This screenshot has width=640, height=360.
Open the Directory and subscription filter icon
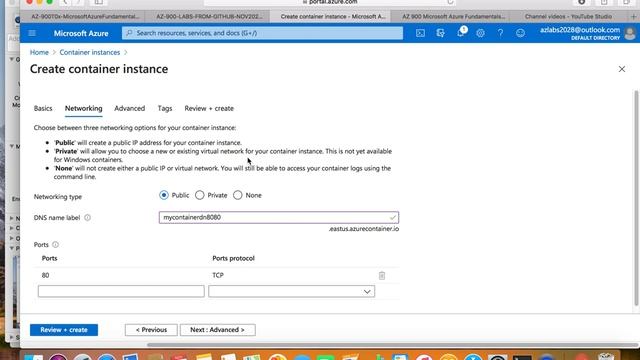pos(440,33)
